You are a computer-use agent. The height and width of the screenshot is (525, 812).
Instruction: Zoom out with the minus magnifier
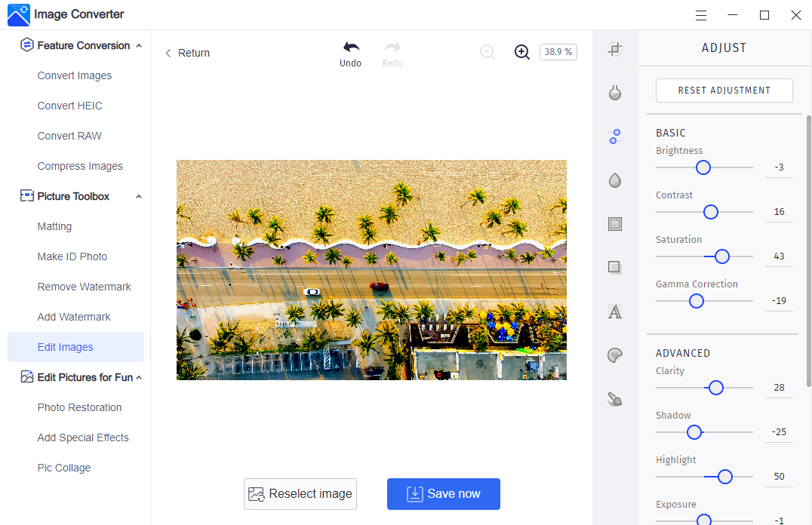point(488,52)
